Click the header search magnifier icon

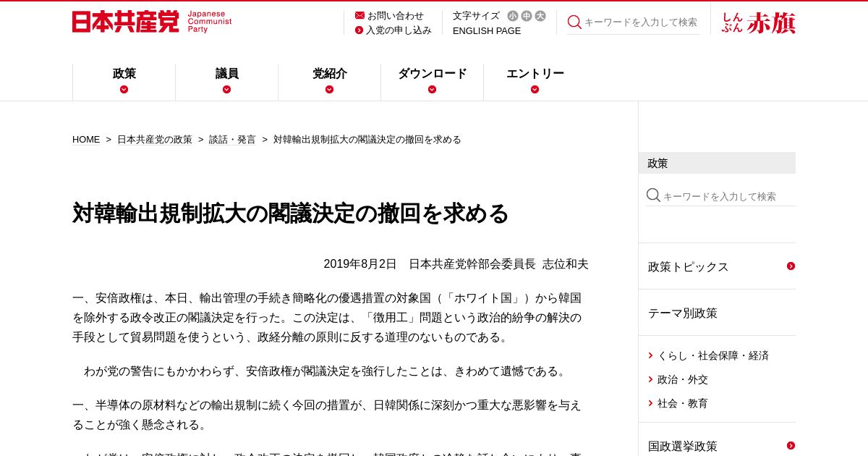pos(574,22)
